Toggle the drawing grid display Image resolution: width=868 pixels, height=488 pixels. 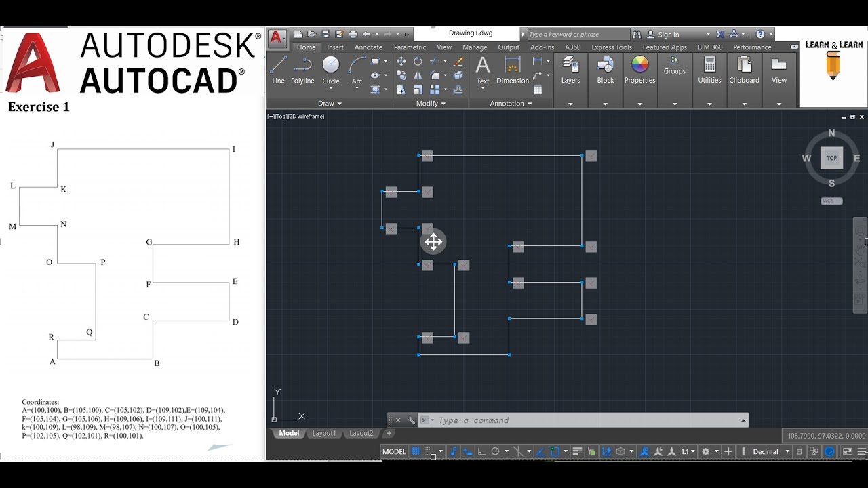[416, 451]
